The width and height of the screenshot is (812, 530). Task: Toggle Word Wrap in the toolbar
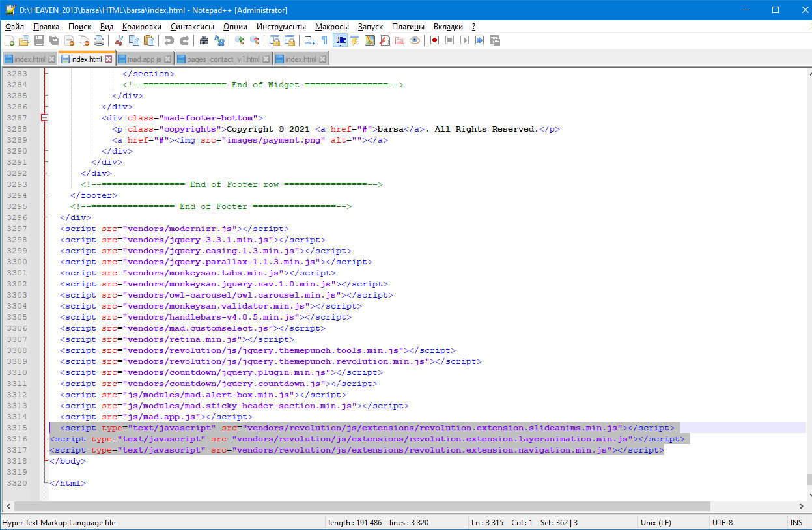tap(310, 40)
